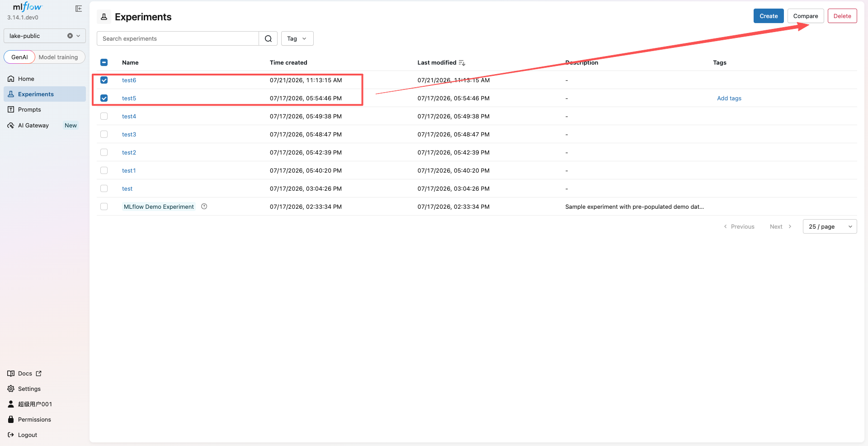Click Add tags for test5
The image size is (868, 446).
(x=729, y=98)
